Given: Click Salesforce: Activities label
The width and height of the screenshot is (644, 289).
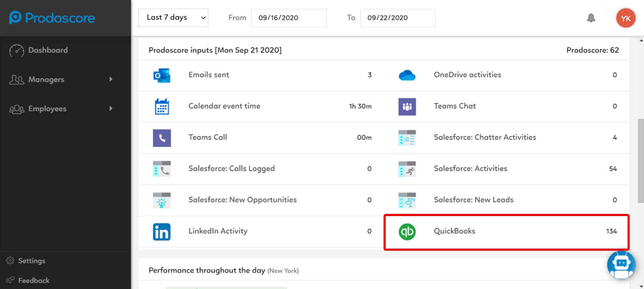Looking at the screenshot, I should click(x=470, y=168).
